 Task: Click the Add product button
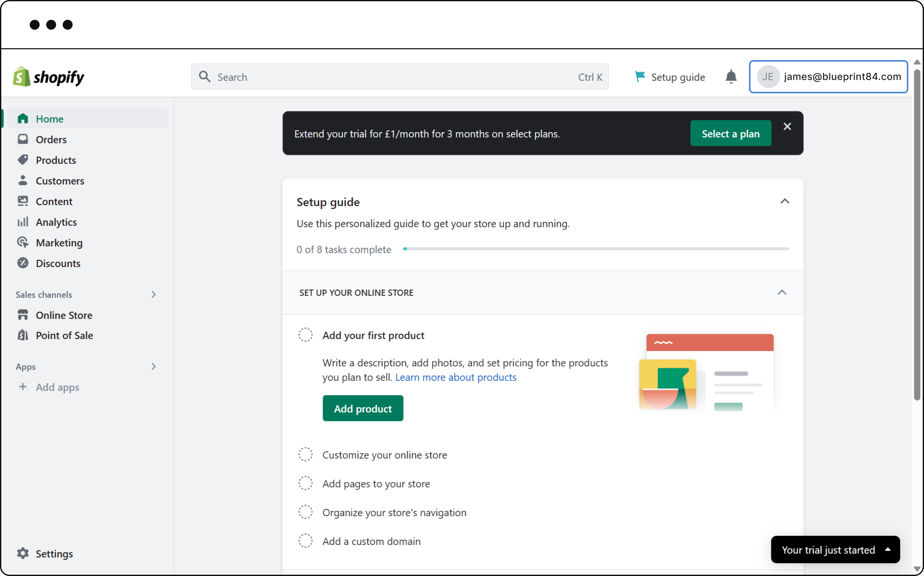(x=362, y=408)
